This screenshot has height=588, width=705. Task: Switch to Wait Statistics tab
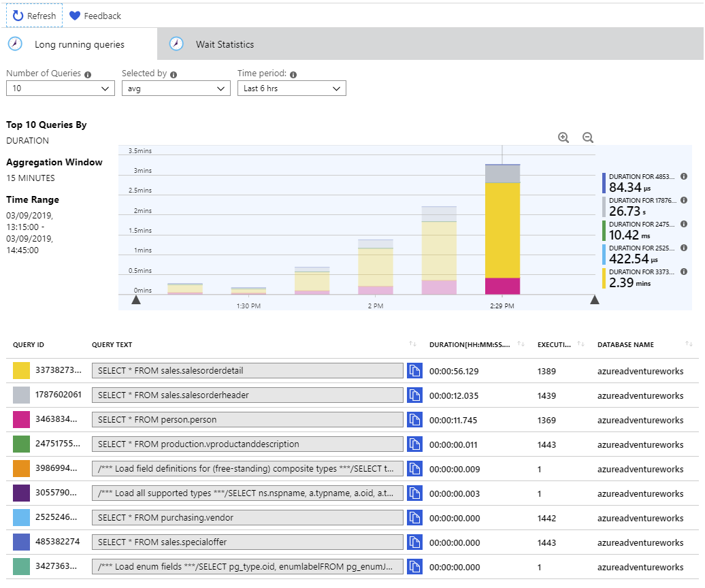pyautogui.click(x=225, y=44)
